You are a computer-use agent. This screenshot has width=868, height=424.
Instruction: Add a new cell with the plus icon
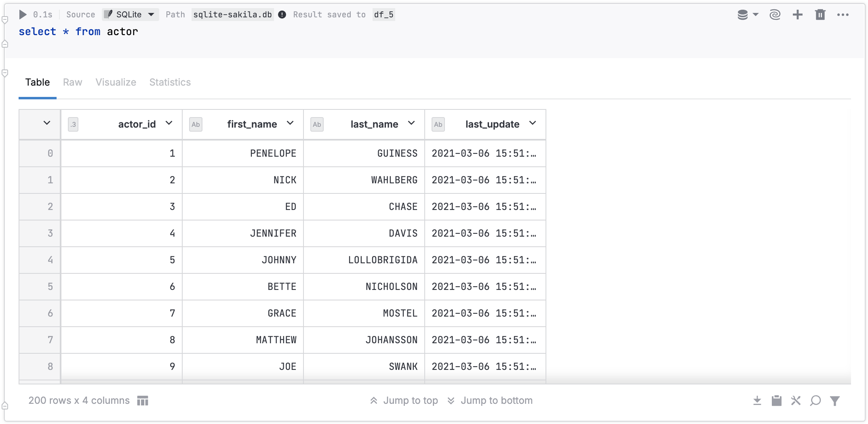pyautogui.click(x=797, y=15)
